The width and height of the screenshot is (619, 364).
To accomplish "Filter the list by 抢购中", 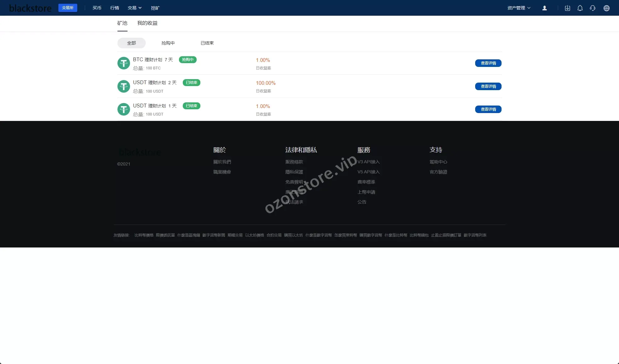I will [168, 43].
